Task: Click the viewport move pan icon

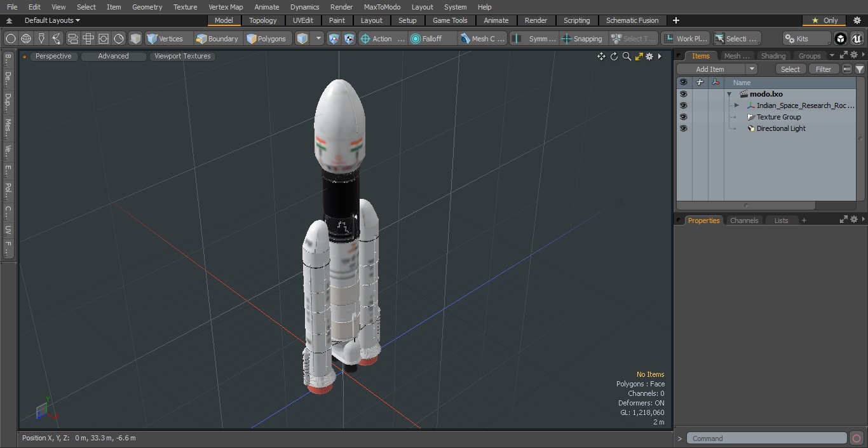Action: (x=601, y=57)
